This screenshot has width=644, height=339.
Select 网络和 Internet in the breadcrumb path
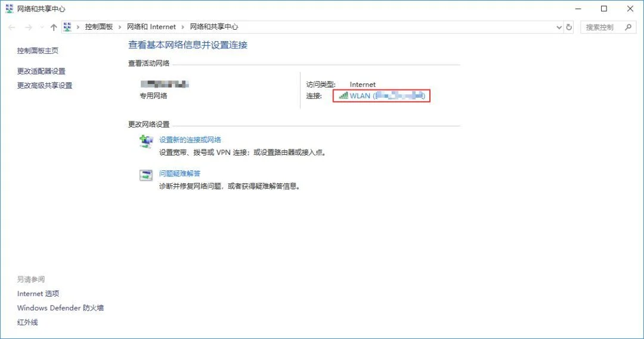[151, 27]
